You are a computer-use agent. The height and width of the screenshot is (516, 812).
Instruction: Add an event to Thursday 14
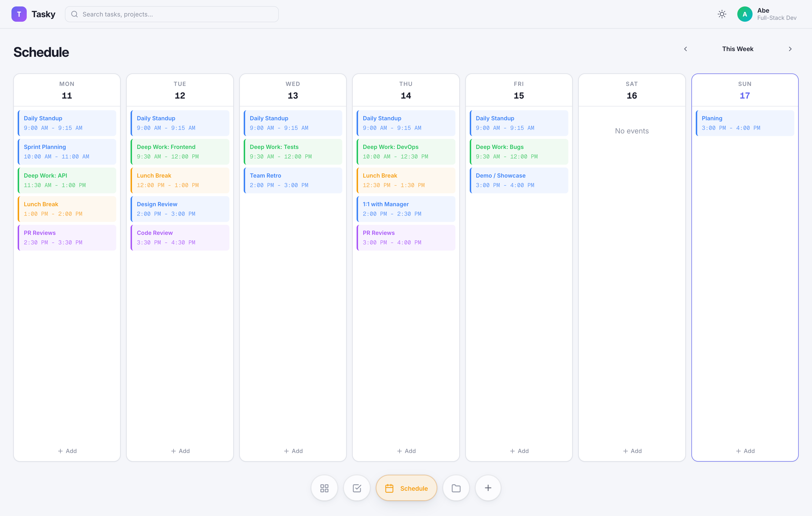406,451
